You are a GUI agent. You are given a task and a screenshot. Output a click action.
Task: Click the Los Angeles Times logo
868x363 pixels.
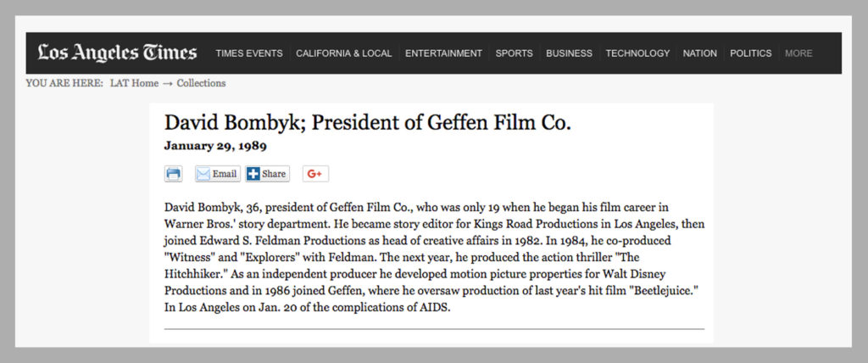[x=117, y=53]
